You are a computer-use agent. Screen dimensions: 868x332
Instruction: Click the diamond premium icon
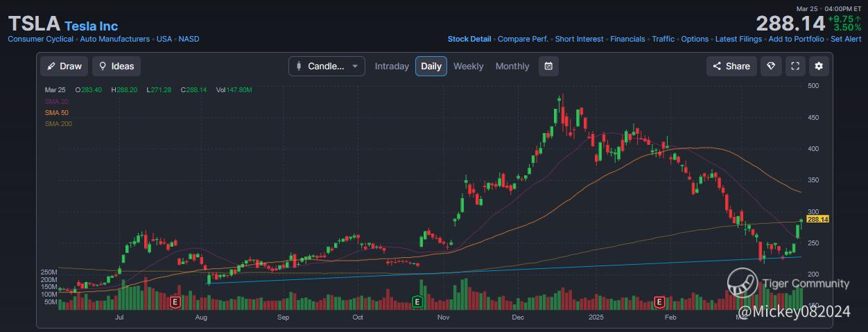(771, 67)
